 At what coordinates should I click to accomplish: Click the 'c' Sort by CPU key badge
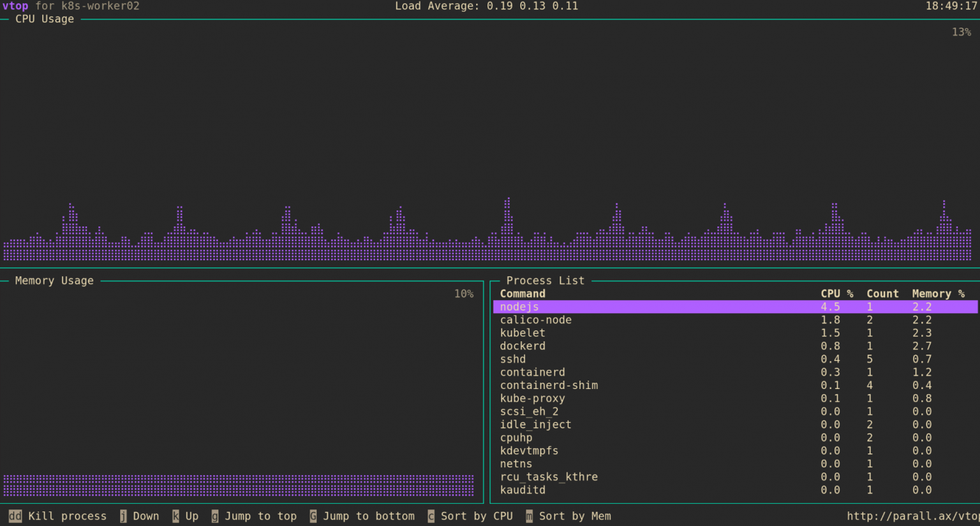tap(431, 516)
